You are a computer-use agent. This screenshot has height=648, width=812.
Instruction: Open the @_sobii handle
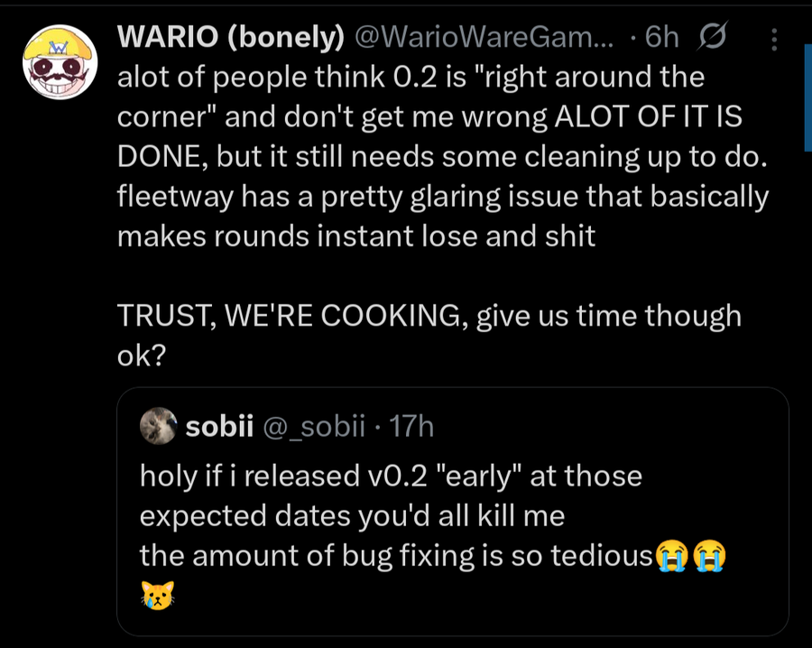[313, 426]
